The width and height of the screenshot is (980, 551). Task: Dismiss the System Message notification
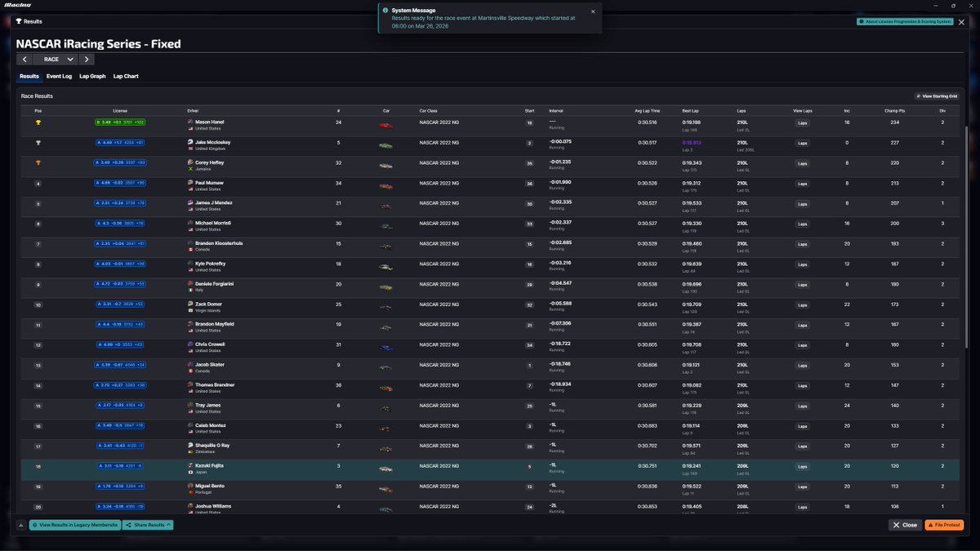pos(593,11)
